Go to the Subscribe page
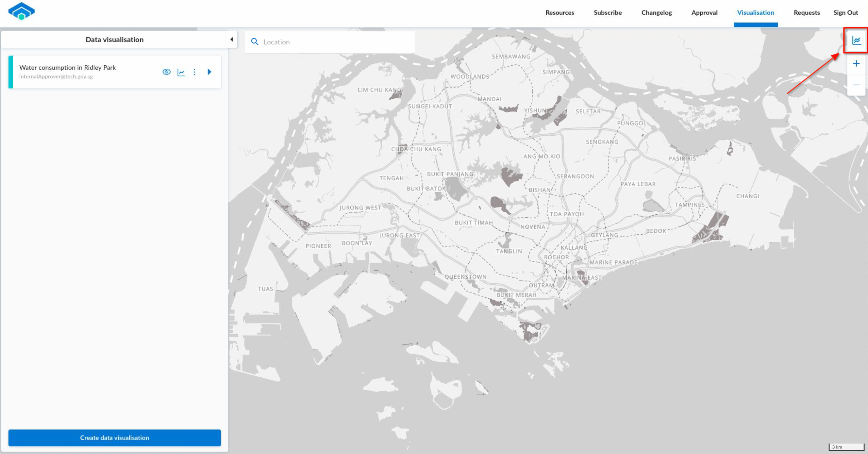Screen dimensions: 868x454 pyautogui.click(x=607, y=12)
